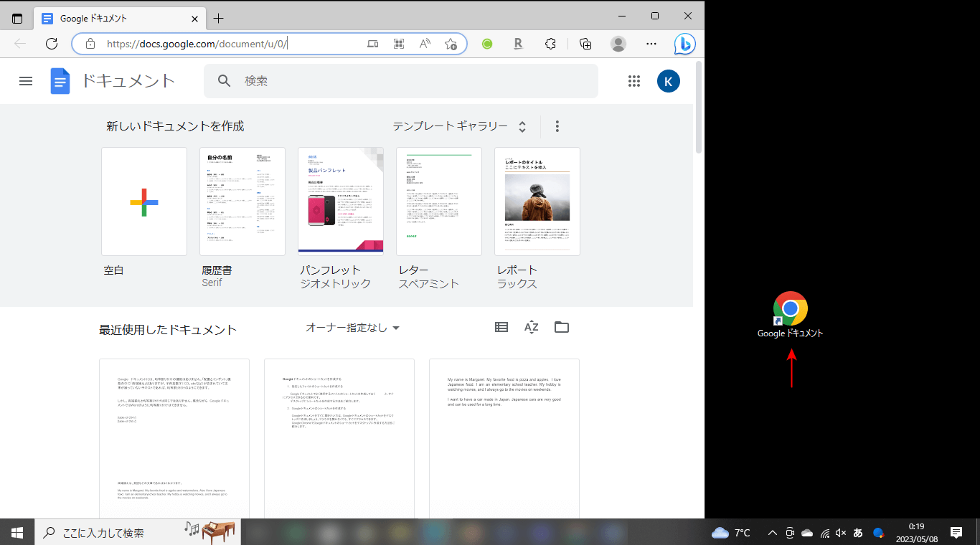Open the レポート ラックス template
This screenshot has width=980, height=545.
tap(537, 202)
